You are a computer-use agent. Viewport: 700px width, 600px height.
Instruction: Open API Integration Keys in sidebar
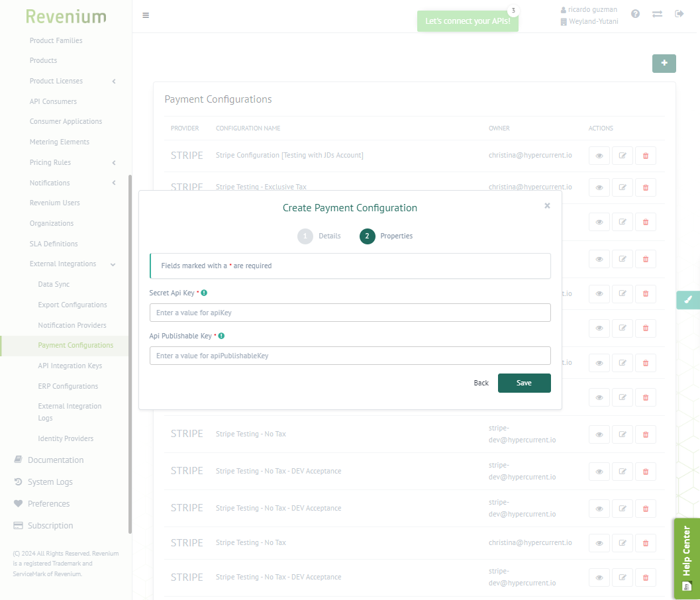tap(70, 366)
